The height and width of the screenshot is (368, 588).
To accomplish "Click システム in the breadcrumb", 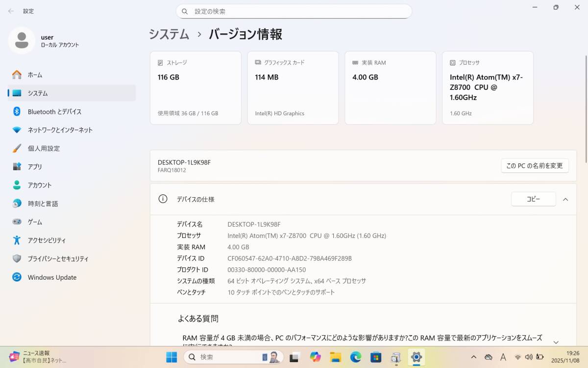I will [169, 34].
